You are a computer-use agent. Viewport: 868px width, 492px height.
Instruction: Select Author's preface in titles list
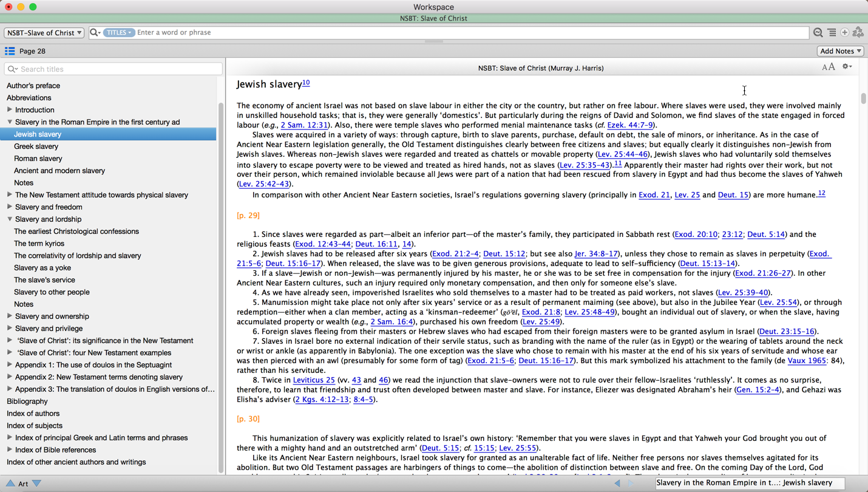pos(33,86)
